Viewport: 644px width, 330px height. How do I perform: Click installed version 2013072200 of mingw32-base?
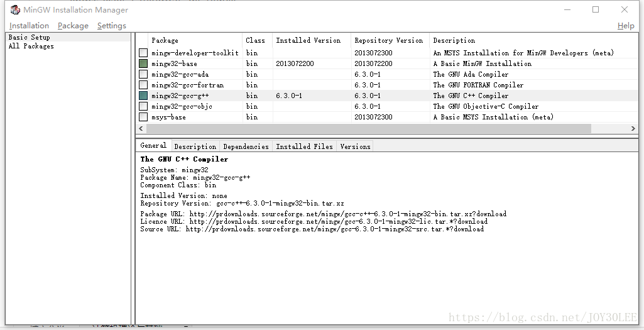tap(295, 63)
